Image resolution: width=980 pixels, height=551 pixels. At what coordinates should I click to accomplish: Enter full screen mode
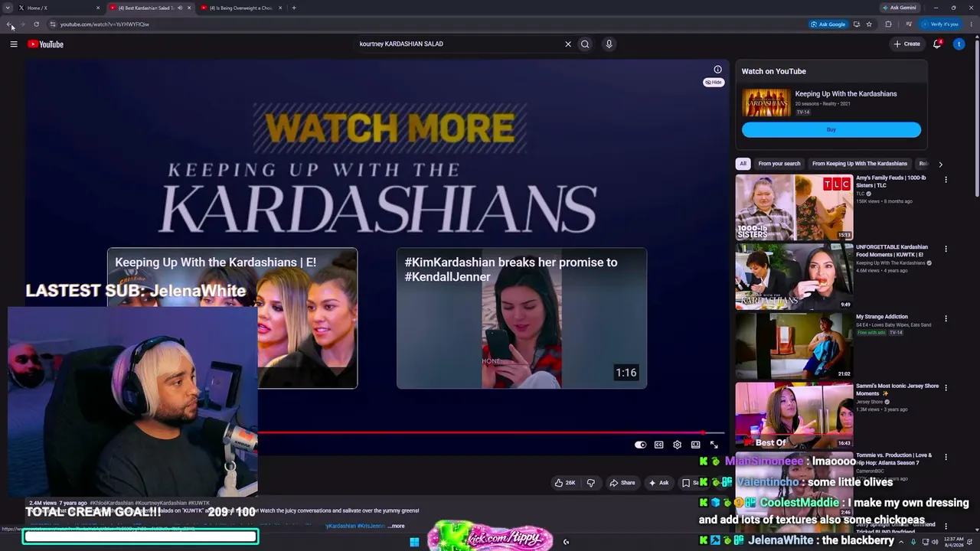click(x=714, y=445)
